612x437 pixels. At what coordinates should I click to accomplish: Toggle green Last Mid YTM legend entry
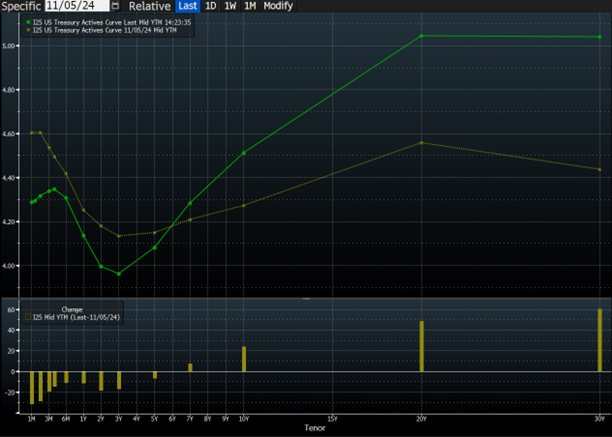pyautogui.click(x=109, y=22)
